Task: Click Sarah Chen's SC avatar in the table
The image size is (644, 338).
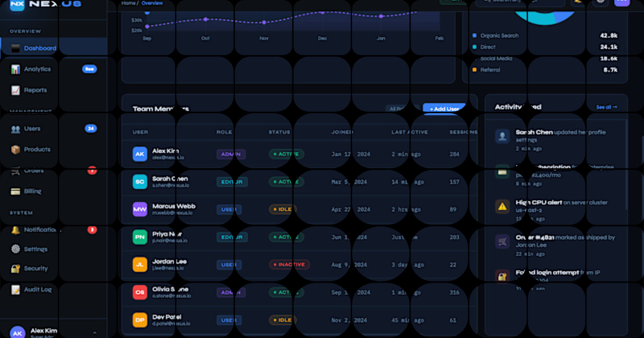Action: 140,182
